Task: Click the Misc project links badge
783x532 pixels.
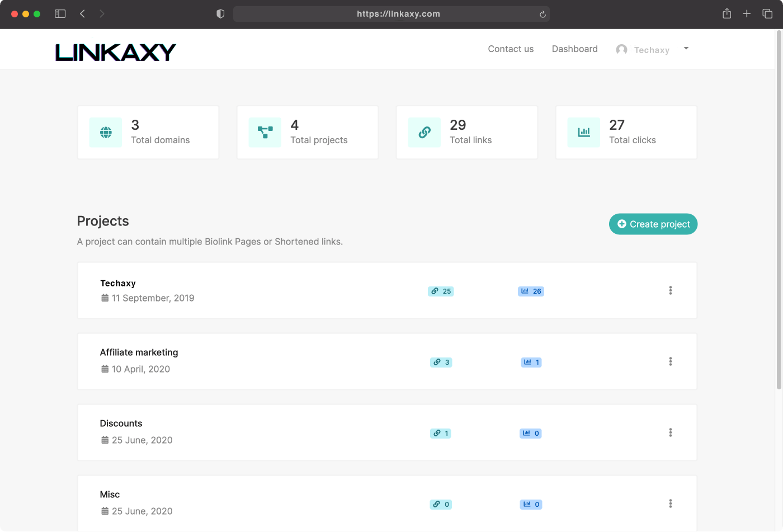Action: click(x=441, y=505)
